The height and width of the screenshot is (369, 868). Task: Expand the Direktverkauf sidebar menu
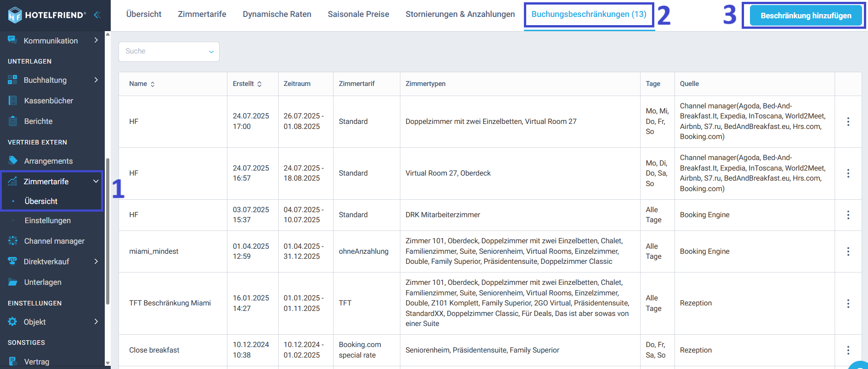(96, 261)
